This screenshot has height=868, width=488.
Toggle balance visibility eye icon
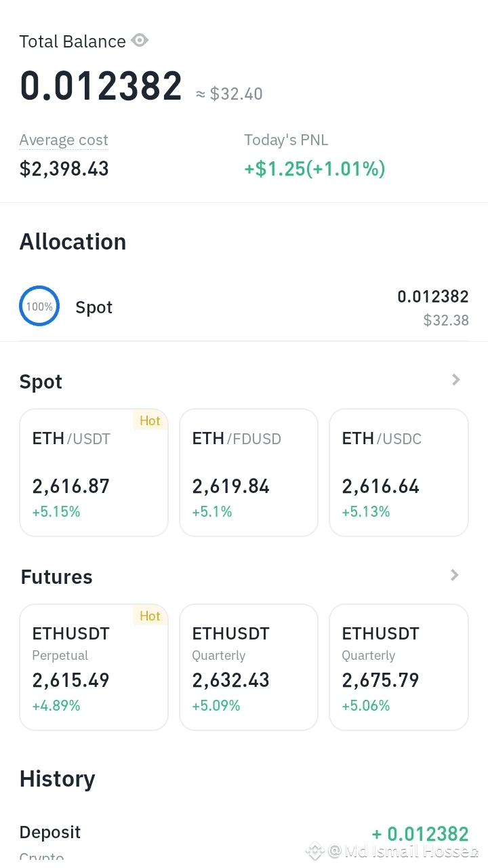140,41
